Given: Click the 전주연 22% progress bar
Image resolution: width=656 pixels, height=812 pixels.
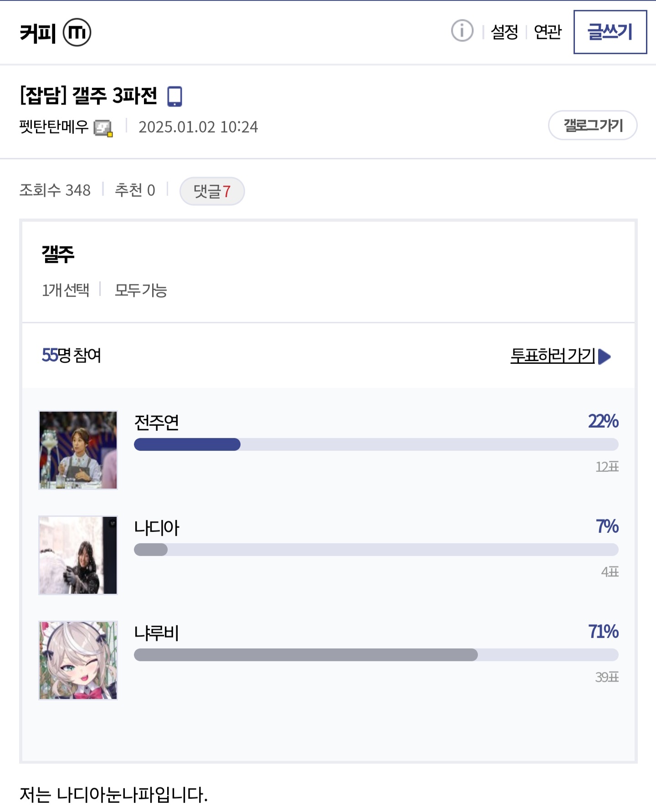Looking at the screenshot, I should click(x=376, y=444).
